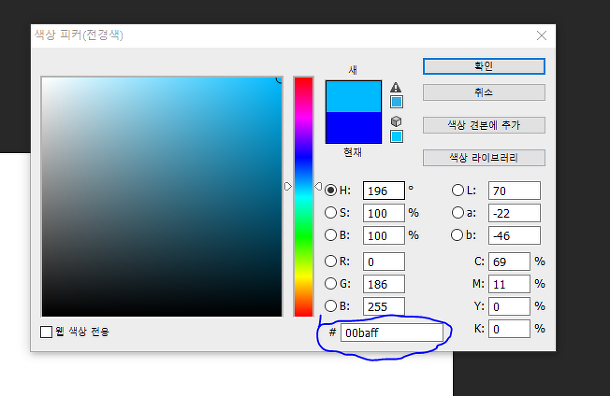610x396 pixels.
Task: Cancel with the 취소 button
Action: tap(484, 93)
